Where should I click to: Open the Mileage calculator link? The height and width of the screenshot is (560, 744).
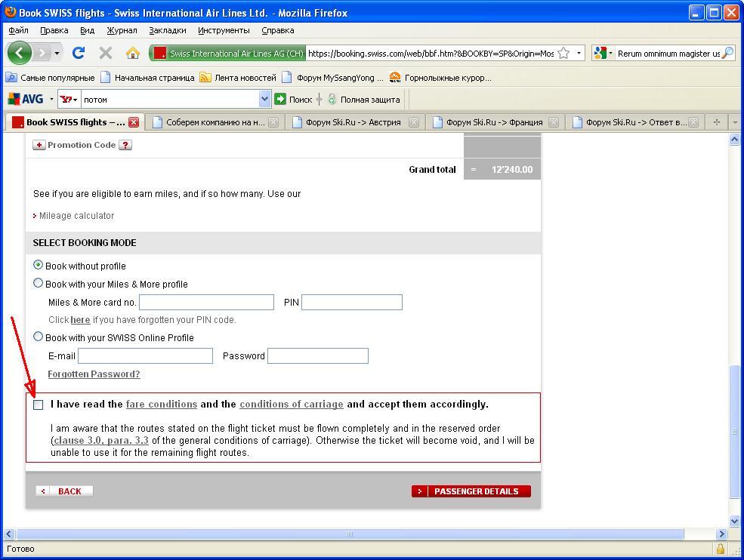[x=76, y=216]
